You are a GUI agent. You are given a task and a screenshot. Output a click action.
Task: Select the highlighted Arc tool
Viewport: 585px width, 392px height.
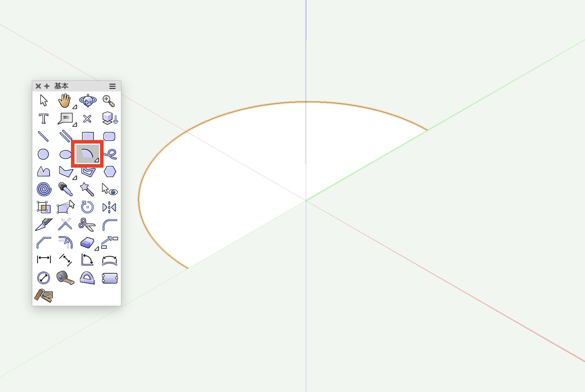tap(87, 154)
